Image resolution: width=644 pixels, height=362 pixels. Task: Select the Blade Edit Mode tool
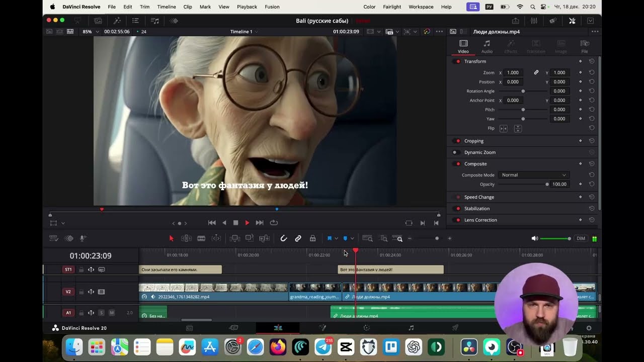coord(201,238)
